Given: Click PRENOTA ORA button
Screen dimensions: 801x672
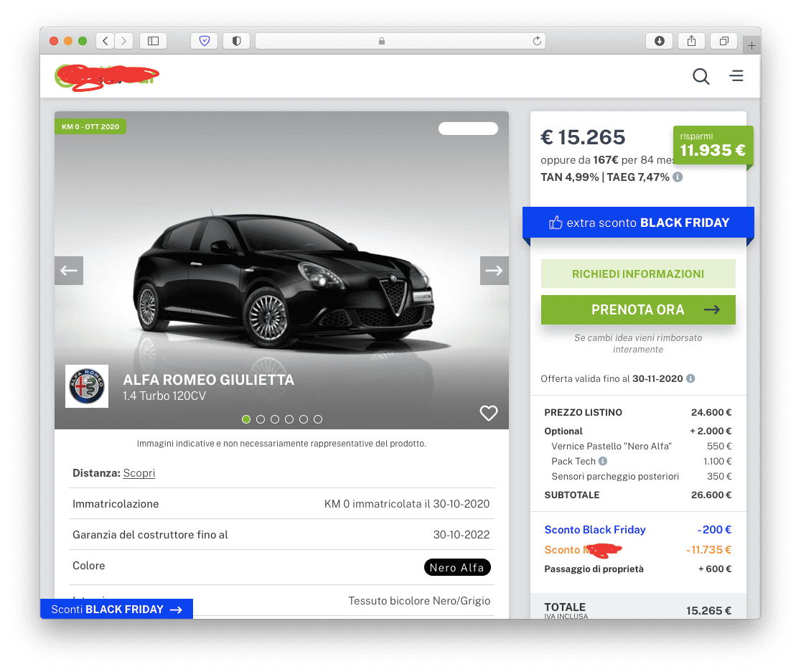Looking at the screenshot, I should (x=638, y=309).
